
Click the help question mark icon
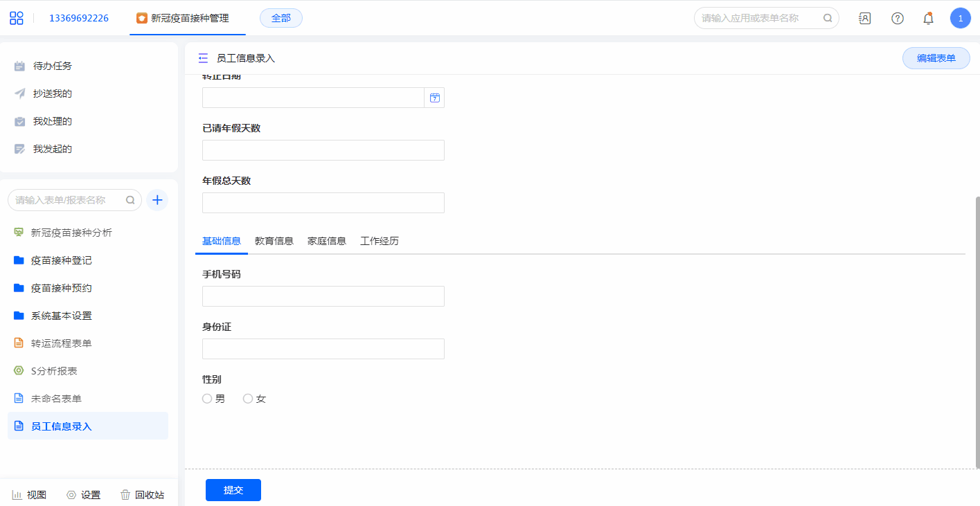point(898,19)
